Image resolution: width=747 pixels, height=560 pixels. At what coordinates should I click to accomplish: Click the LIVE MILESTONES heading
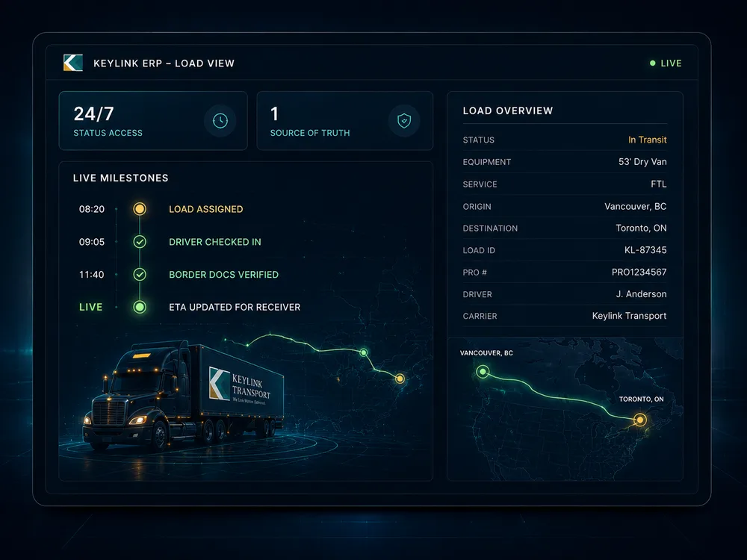[120, 178]
